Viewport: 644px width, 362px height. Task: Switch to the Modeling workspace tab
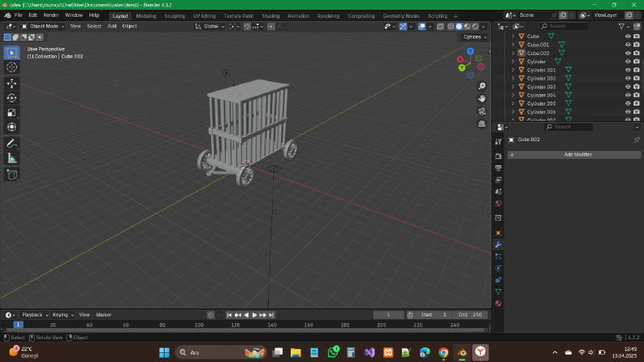pyautogui.click(x=146, y=16)
